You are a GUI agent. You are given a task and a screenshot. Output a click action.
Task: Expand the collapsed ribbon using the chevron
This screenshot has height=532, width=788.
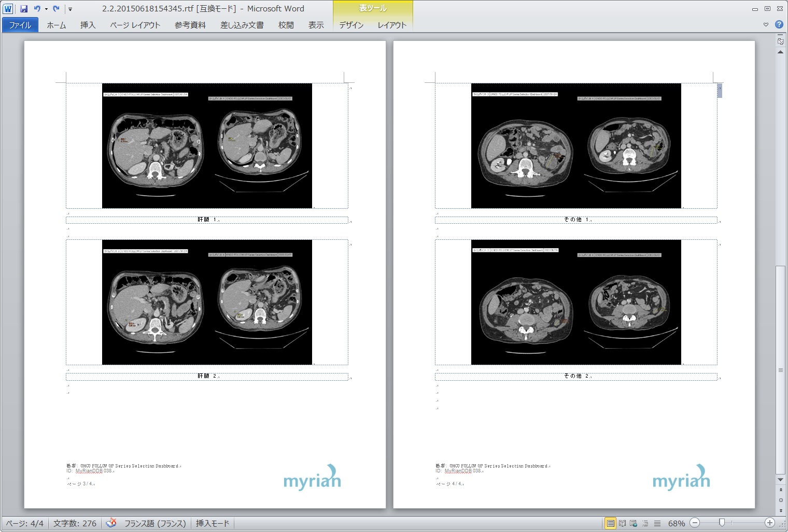point(766,24)
